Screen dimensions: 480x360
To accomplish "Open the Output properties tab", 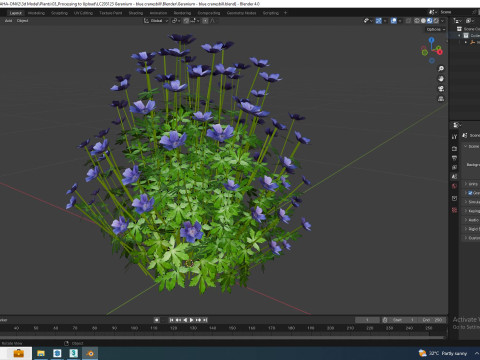I will (454, 158).
